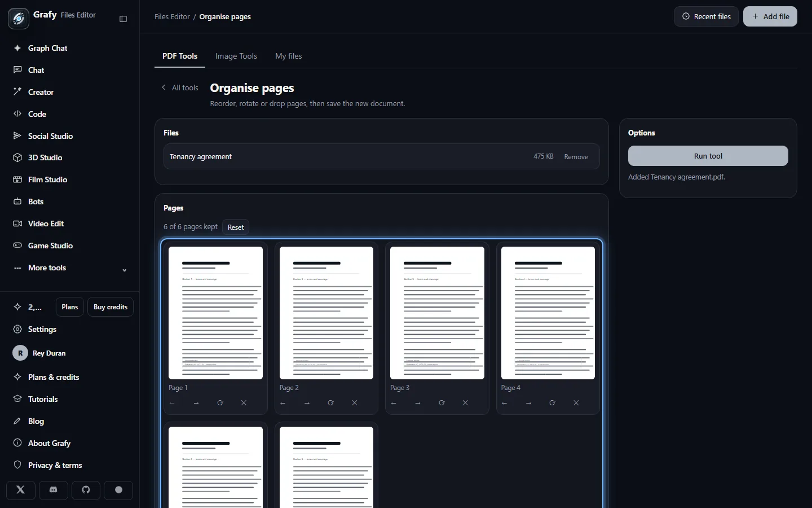Drop Page 3 with the X icon

point(465,403)
